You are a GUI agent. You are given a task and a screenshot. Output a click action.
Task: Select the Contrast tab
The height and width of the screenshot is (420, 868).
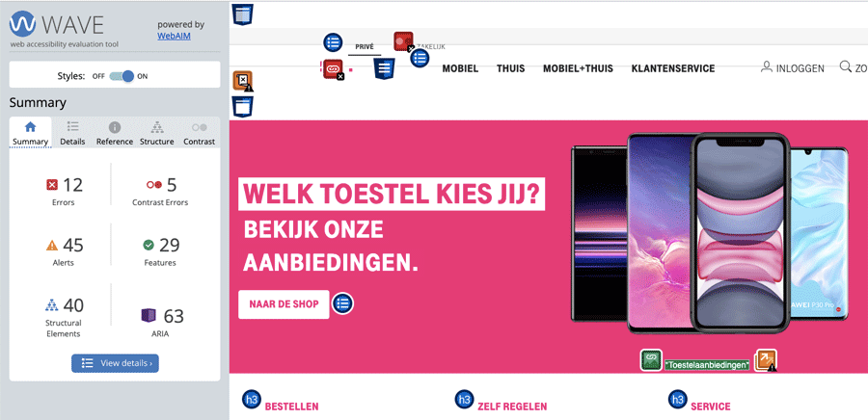tap(199, 133)
